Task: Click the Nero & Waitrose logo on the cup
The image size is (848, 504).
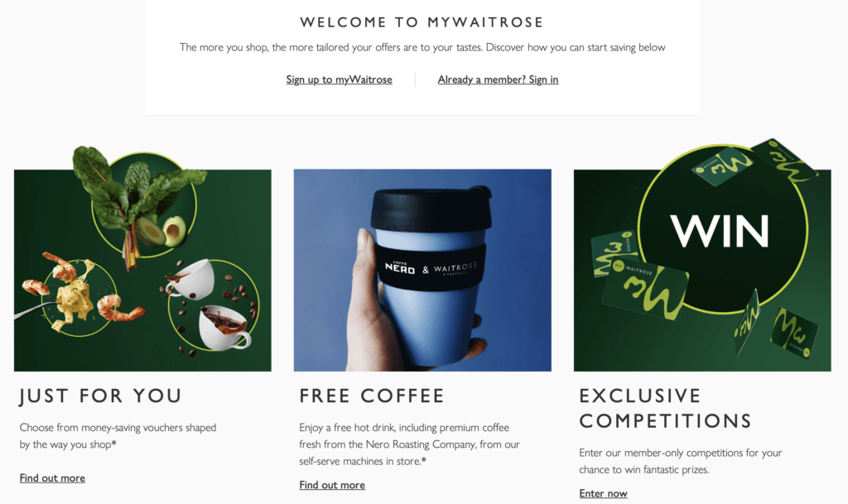Action: [x=431, y=268]
